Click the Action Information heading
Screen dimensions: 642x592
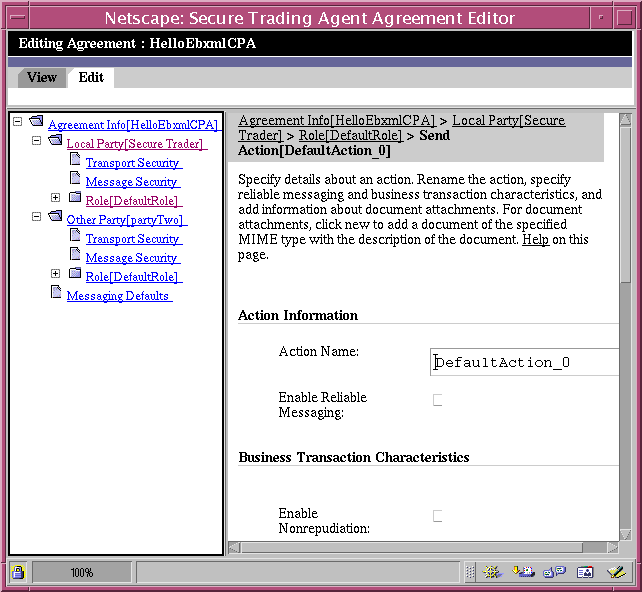298,315
